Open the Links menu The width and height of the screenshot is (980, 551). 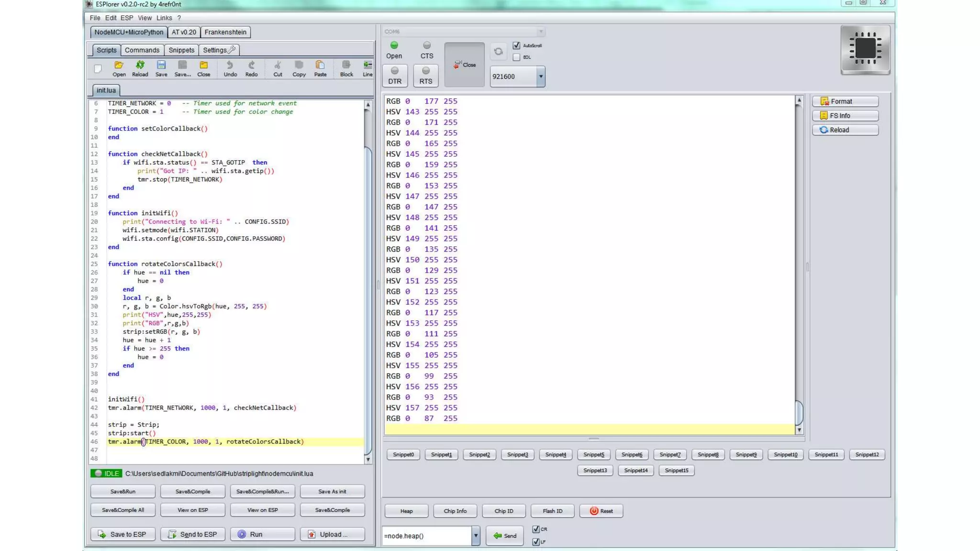tap(164, 18)
